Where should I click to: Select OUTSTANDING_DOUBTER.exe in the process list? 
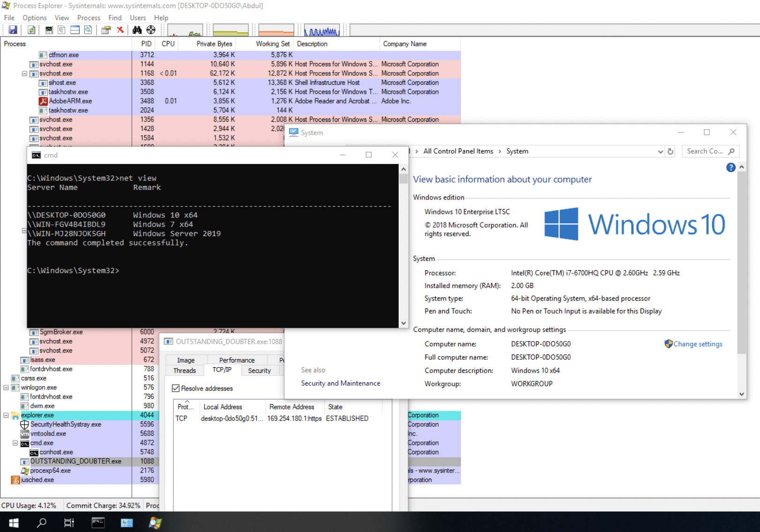75,461
